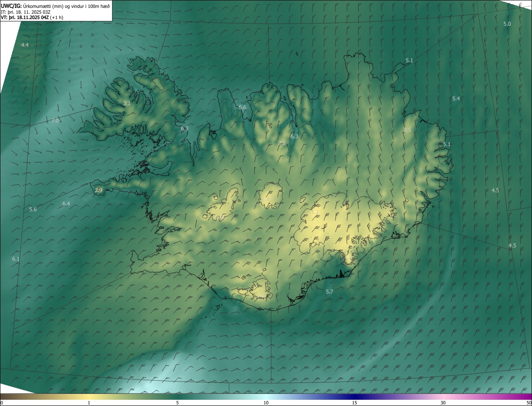532x406 pixels.
Task: Click the map value label 2.9
Action: pos(99,190)
